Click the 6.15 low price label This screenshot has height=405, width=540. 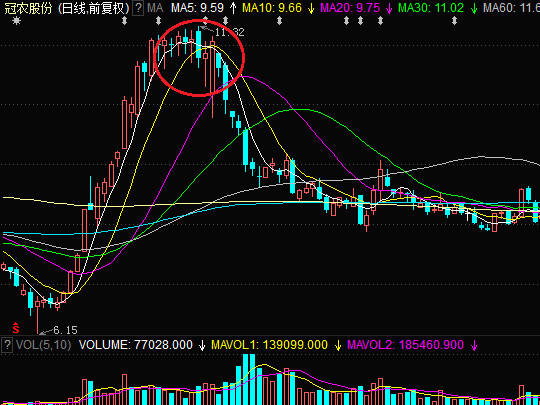point(65,331)
